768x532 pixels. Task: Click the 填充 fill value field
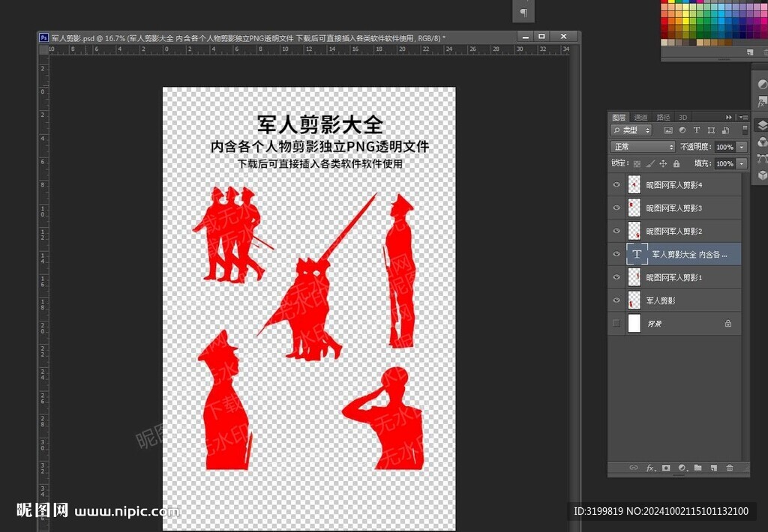(724, 163)
